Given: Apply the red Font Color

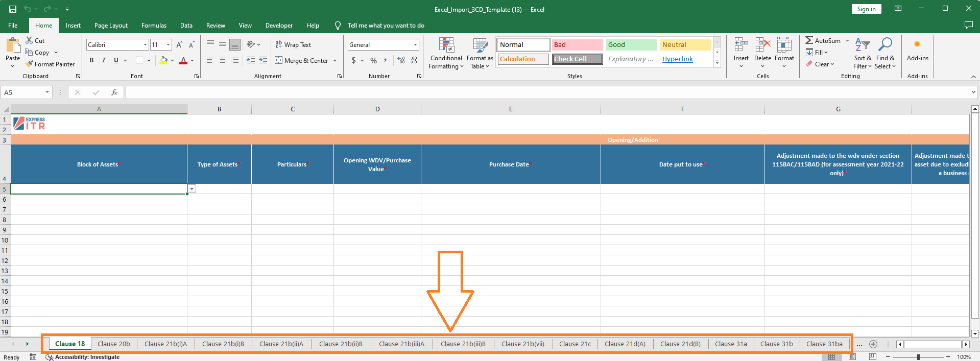Looking at the screenshot, I should pyautogui.click(x=183, y=60).
